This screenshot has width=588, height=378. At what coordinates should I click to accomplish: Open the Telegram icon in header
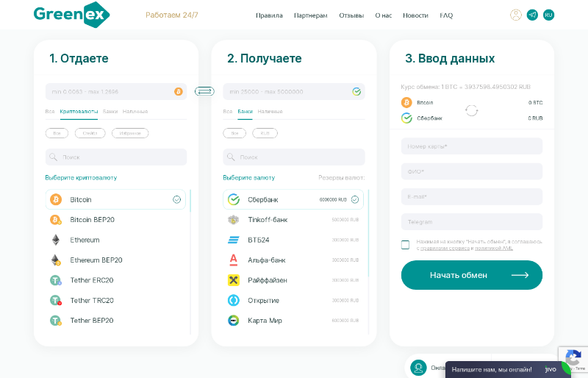(532, 15)
